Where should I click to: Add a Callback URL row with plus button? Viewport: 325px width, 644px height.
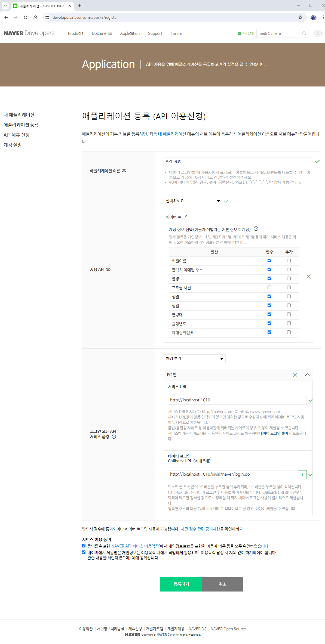(302, 475)
